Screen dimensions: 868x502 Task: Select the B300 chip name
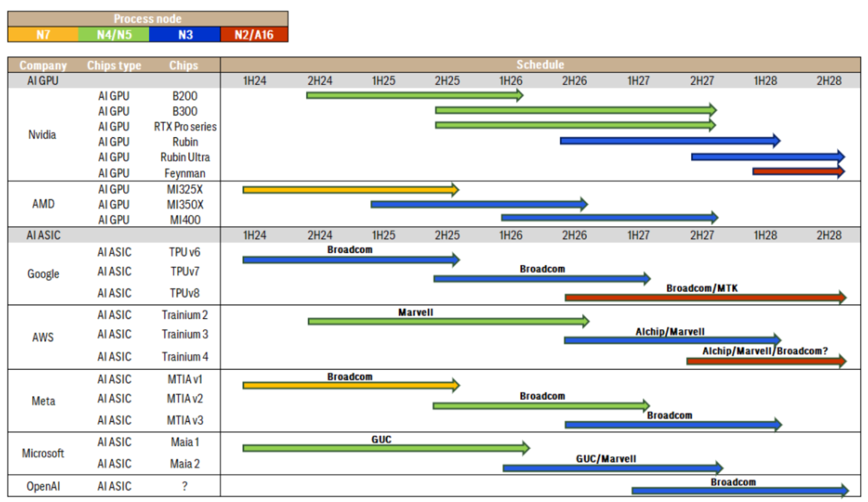tap(185, 111)
